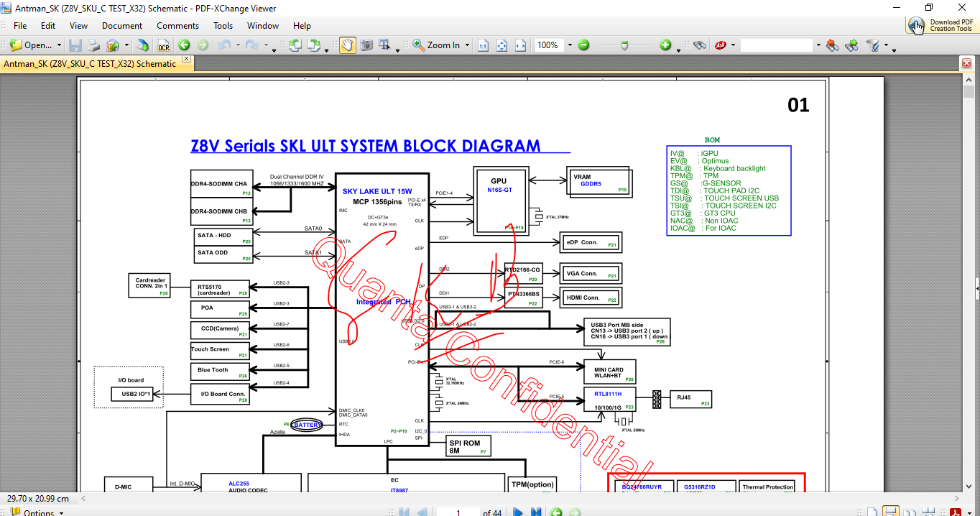Click Download PDF Creation Tools button

pos(942,25)
